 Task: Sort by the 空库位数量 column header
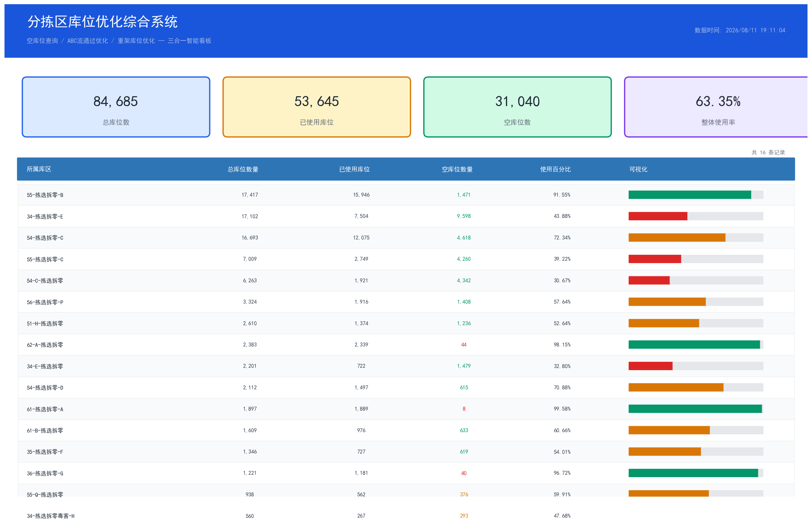(x=457, y=169)
